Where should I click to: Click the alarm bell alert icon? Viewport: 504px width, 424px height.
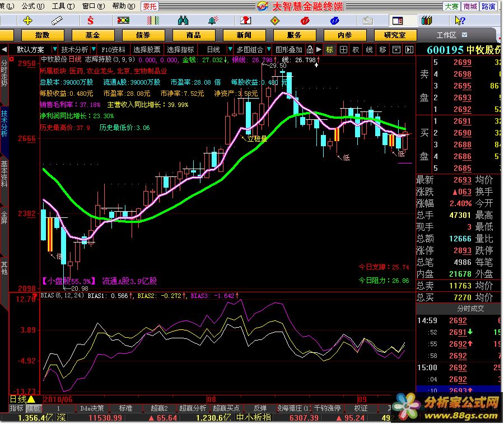click(213, 21)
